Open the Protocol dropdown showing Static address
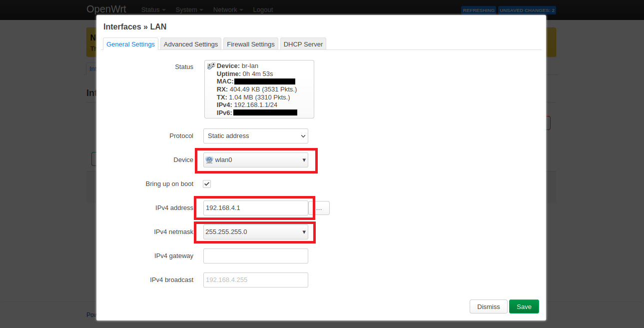 256,136
